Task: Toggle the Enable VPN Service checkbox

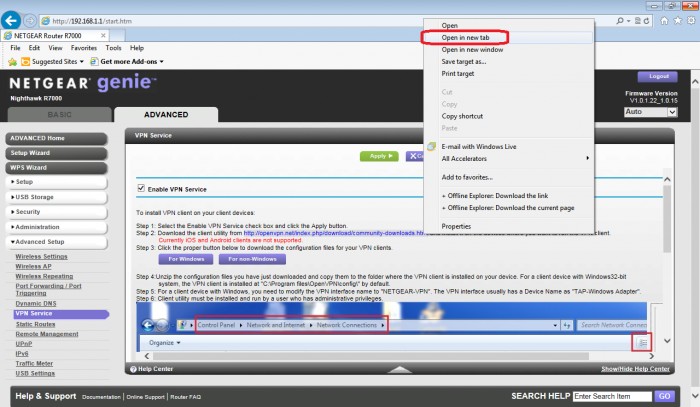Action: [141, 188]
